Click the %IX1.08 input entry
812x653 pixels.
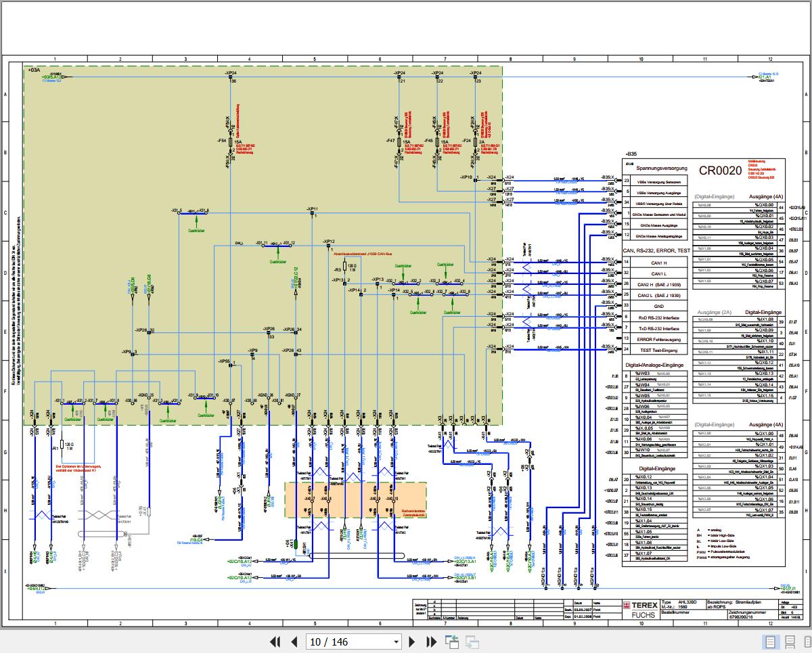coord(764,319)
